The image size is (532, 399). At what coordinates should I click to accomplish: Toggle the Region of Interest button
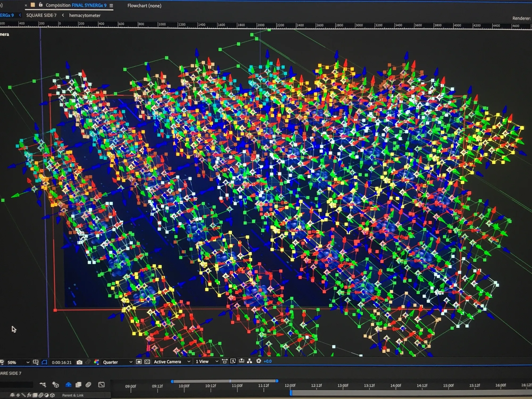pyautogui.click(x=139, y=362)
